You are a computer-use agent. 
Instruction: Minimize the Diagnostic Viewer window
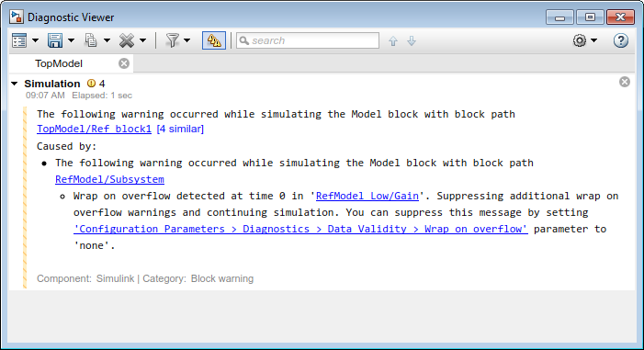(559, 17)
